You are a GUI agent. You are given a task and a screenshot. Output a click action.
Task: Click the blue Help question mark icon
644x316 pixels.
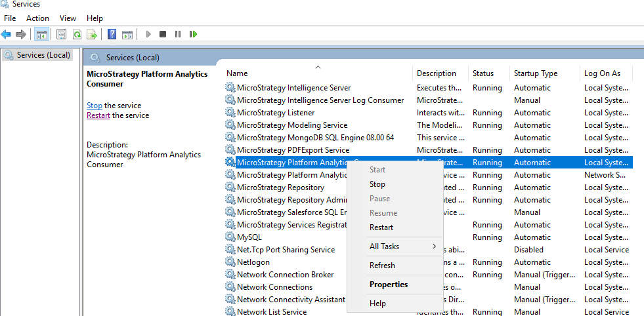click(112, 34)
